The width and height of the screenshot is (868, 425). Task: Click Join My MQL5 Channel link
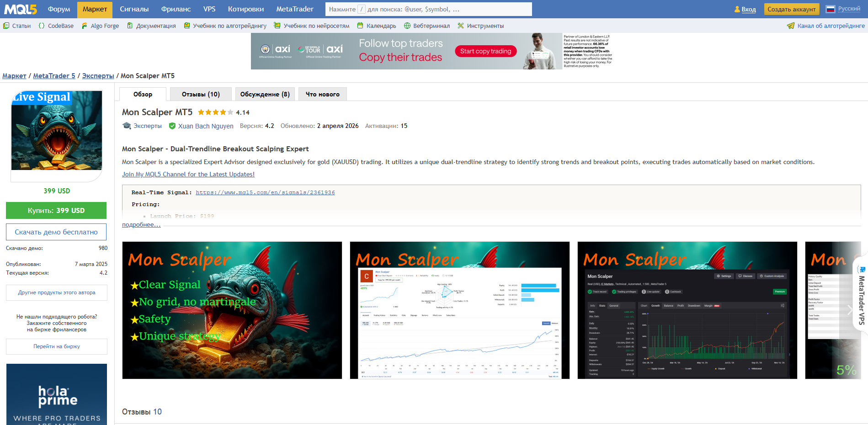188,174
